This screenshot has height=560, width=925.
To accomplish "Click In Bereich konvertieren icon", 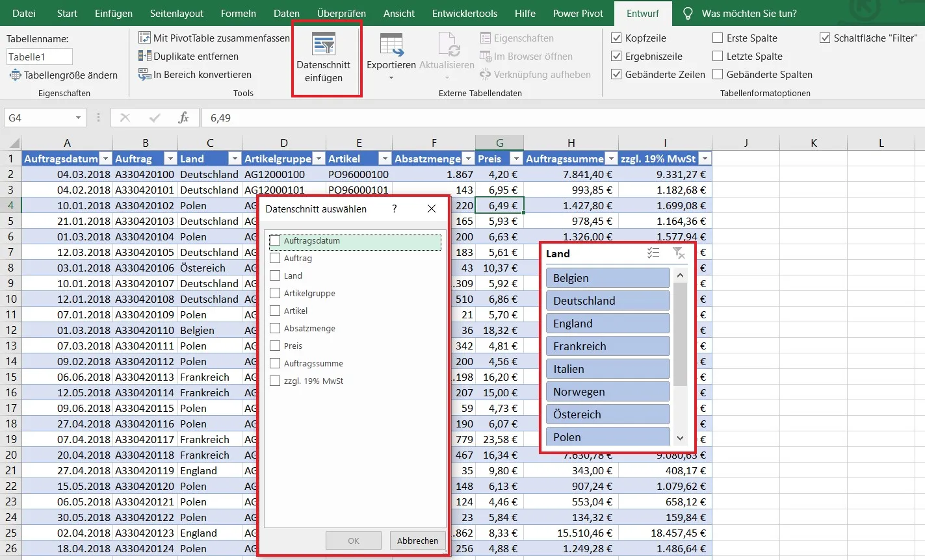I will [x=145, y=75].
